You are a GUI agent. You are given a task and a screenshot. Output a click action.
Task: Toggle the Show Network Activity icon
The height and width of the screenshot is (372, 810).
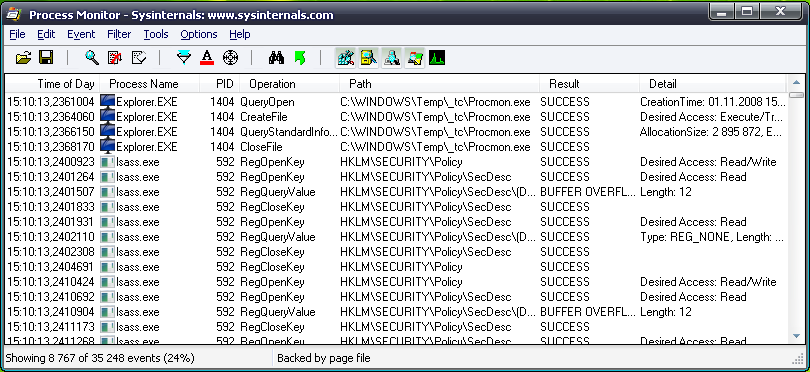(x=392, y=57)
